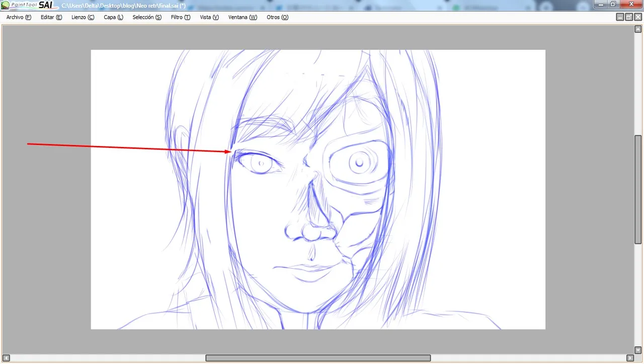This screenshot has height=364, width=644.
Task: Click the horizontal scrollbar left arrow
Action: (x=6, y=358)
